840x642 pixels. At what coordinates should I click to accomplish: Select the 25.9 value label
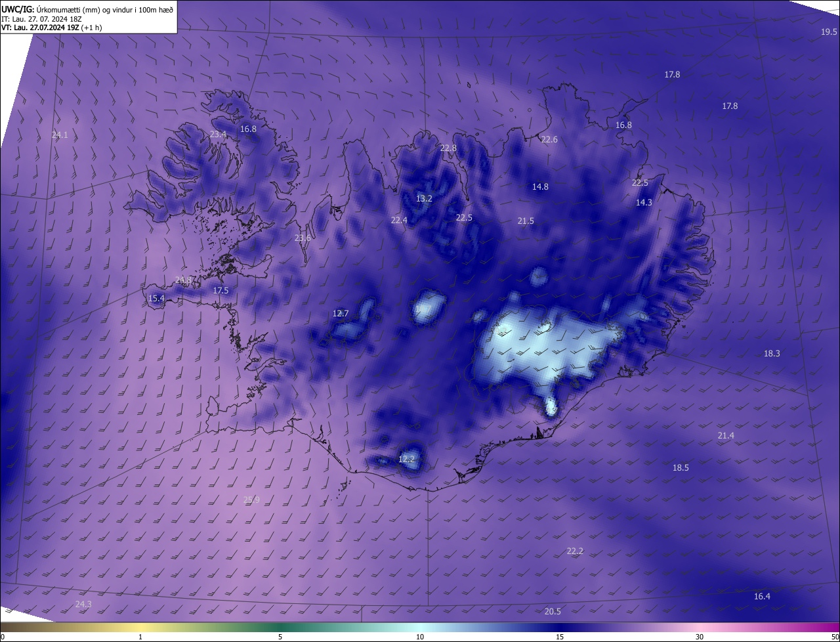(252, 500)
